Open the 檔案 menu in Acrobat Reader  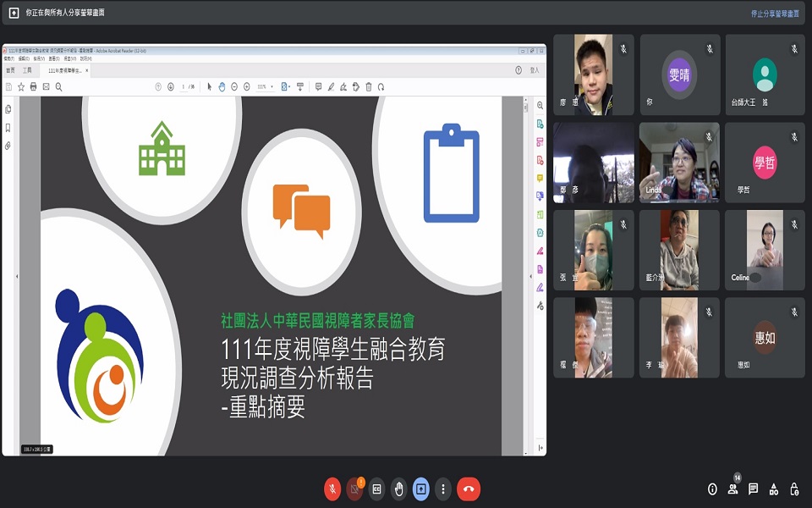click(x=8, y=58)
